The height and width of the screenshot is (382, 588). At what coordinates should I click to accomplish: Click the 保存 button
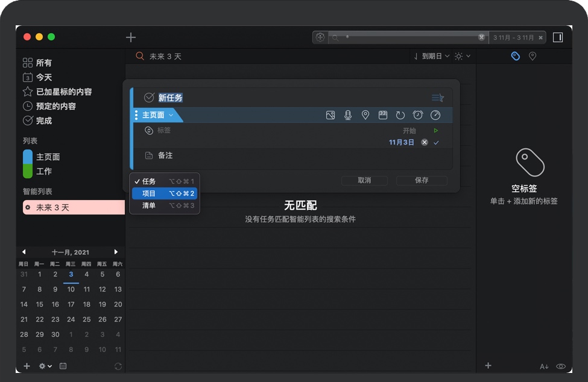tap(422, 180)
